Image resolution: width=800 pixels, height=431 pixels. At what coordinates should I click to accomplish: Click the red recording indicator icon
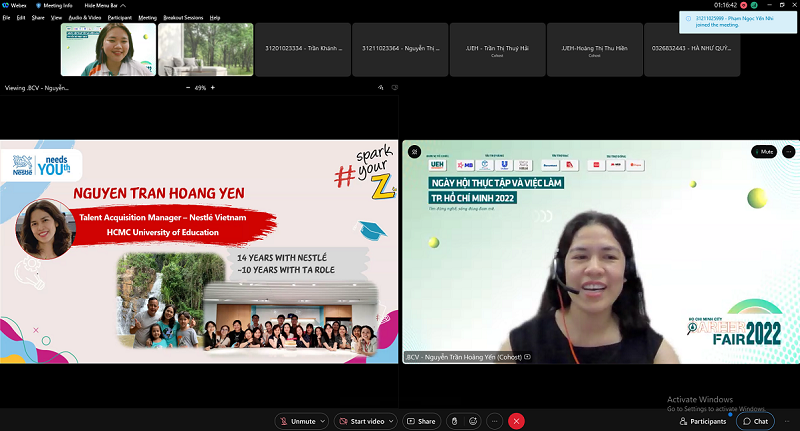coord(744,5)
